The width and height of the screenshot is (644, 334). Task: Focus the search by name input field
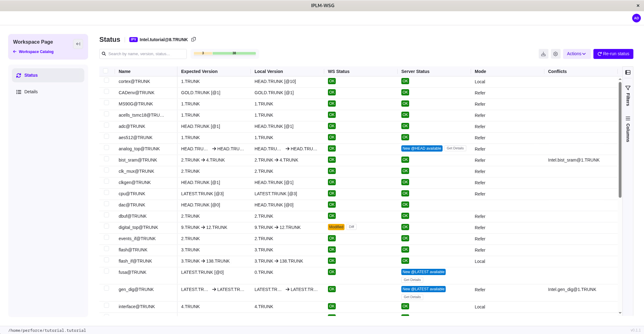pos(143,54)
